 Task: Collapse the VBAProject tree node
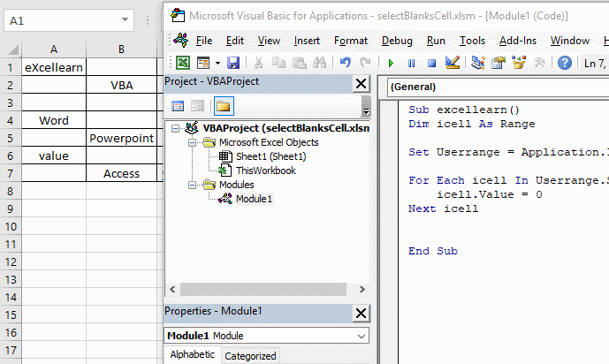click(x=175, y=128)
